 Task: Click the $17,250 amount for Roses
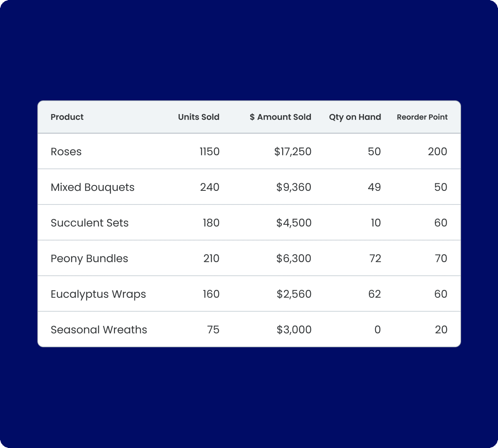[293, 151]
